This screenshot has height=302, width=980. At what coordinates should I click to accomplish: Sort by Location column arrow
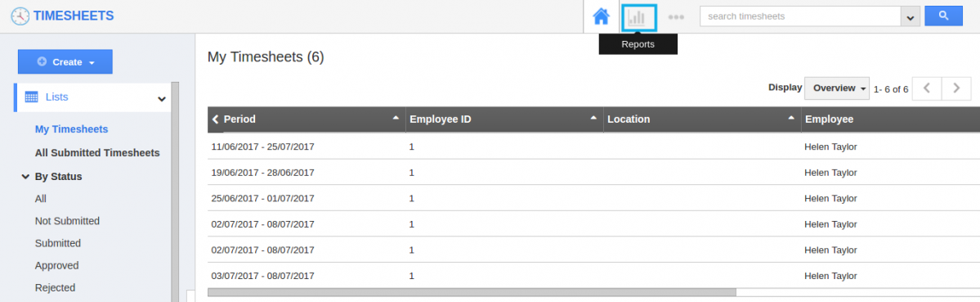(x=791, y=118)
